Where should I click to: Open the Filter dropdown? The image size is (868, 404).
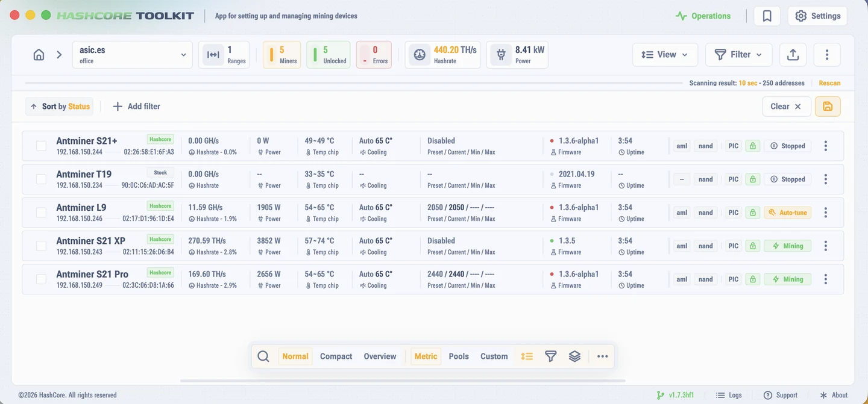pos(738,55)
